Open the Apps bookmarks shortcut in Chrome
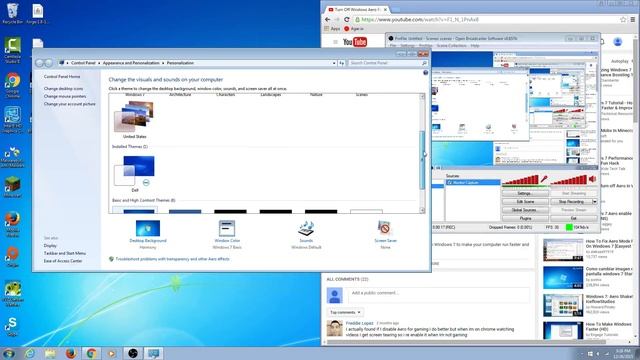 click(332, 29)
